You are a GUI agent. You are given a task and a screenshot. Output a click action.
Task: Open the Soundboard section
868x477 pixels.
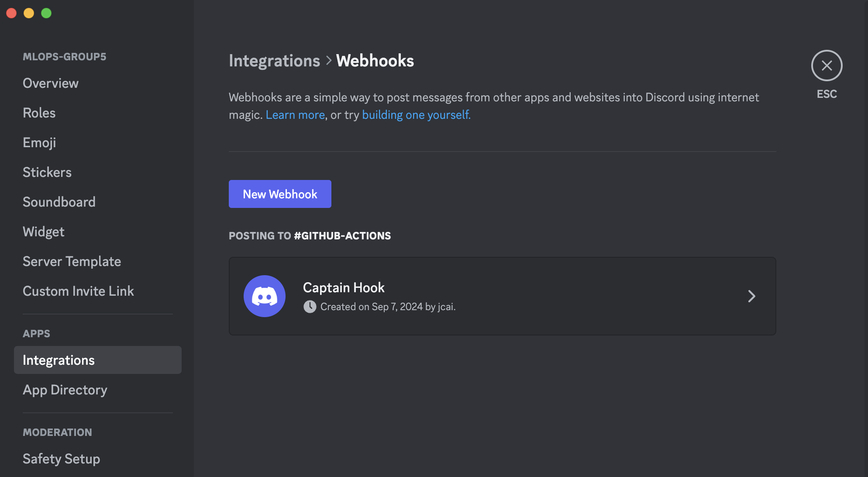pos(59,202)
